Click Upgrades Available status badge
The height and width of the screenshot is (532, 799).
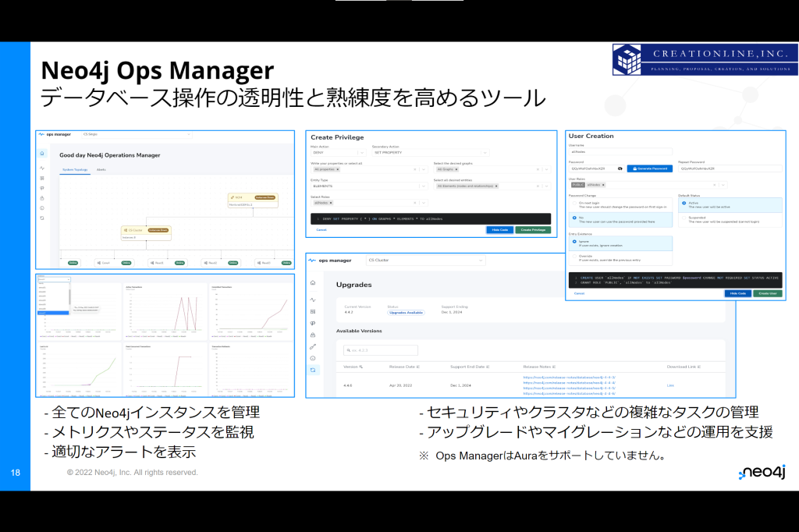(x=406, y=312)
